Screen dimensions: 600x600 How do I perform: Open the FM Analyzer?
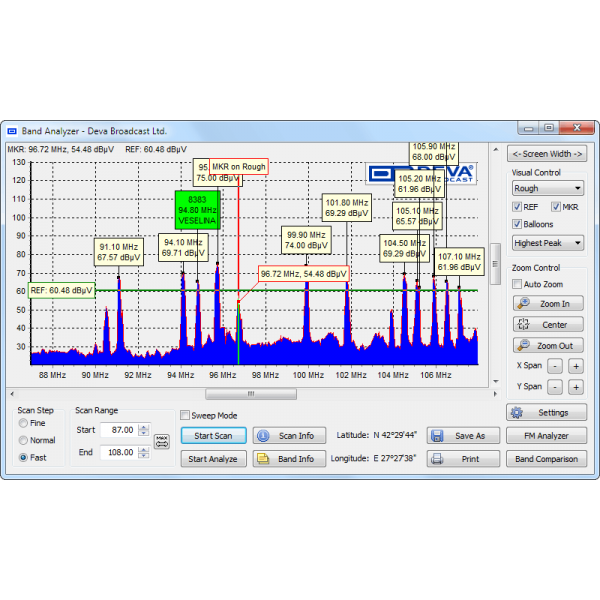click(546, 436)
